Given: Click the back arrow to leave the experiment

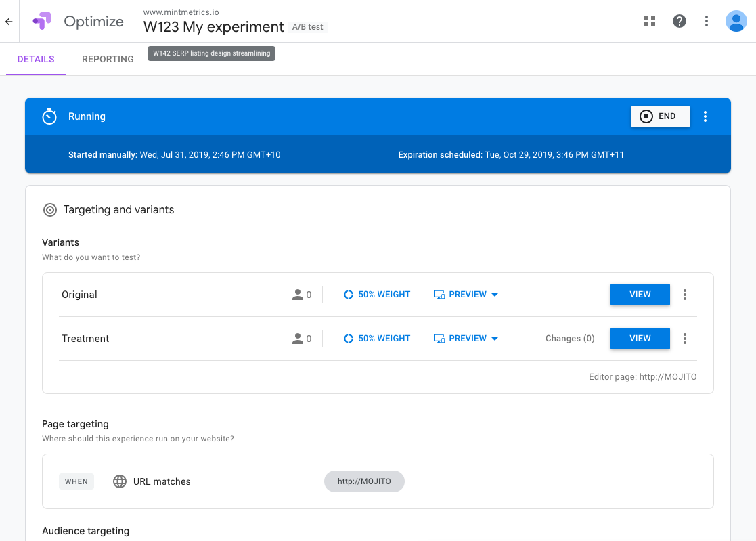Looking at the screenshot, I should [x=8, y=21].
